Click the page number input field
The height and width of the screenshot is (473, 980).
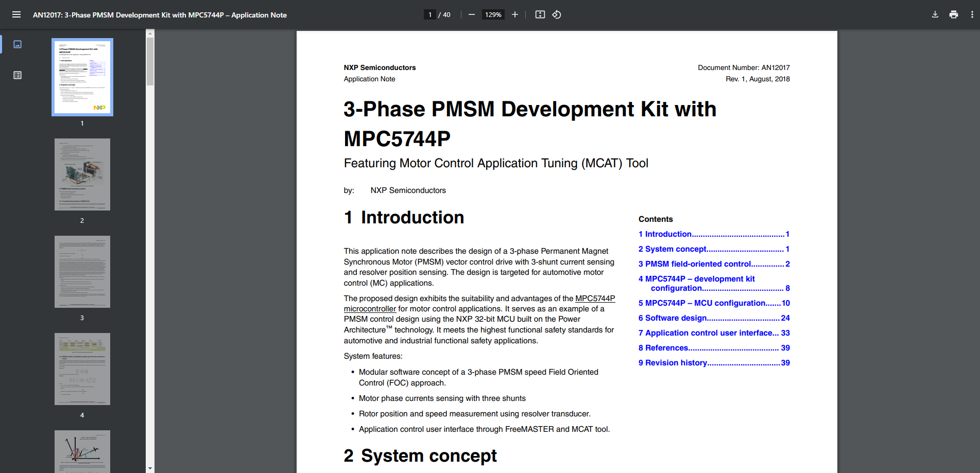[x=429, y=14]
